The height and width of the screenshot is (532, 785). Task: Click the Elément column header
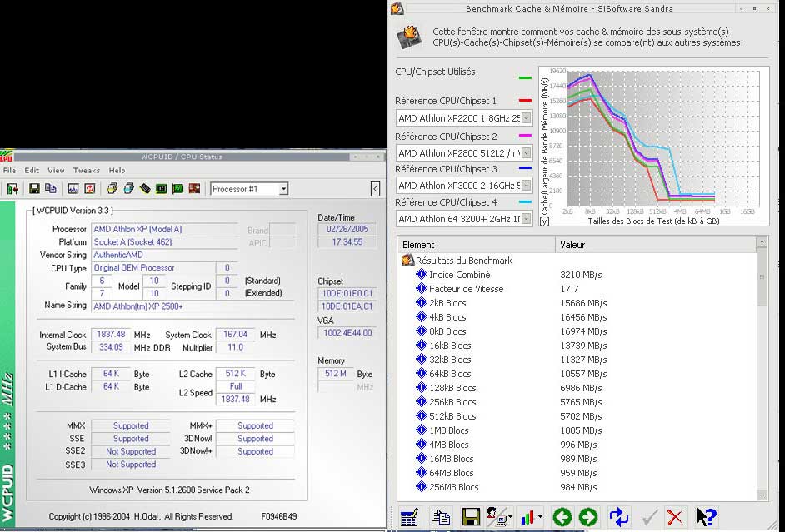coord(476,245)
